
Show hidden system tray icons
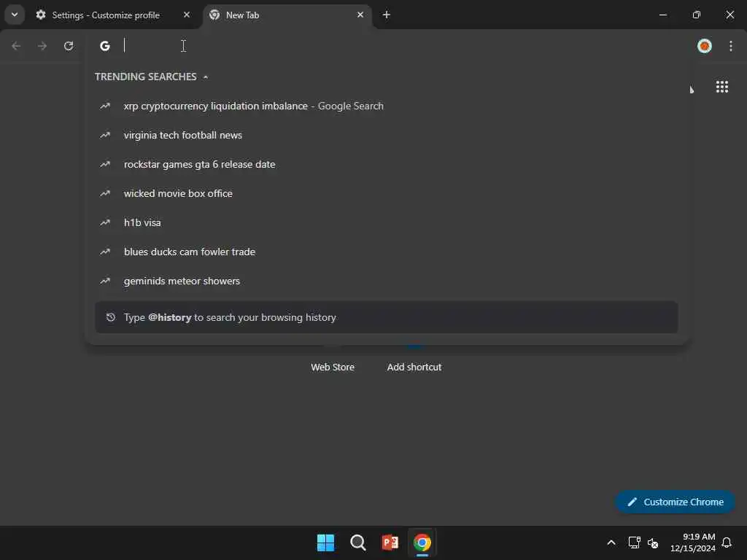(x=611, y=542)
